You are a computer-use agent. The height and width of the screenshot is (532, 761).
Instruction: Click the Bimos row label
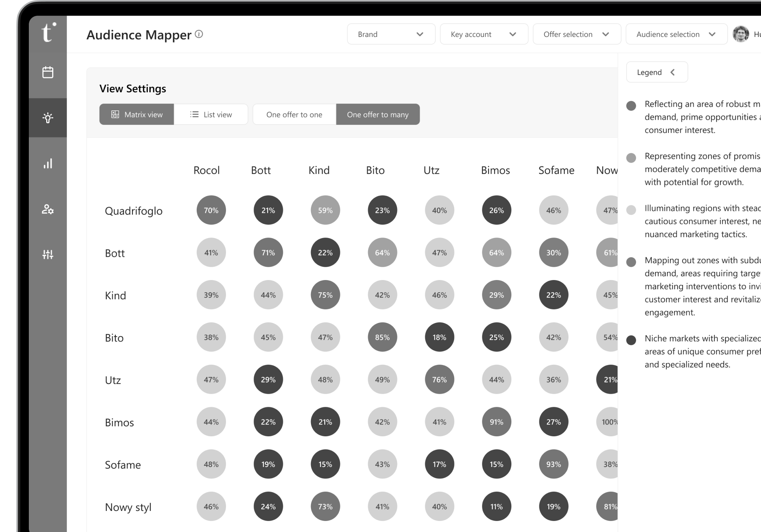(x=119, y=423)
